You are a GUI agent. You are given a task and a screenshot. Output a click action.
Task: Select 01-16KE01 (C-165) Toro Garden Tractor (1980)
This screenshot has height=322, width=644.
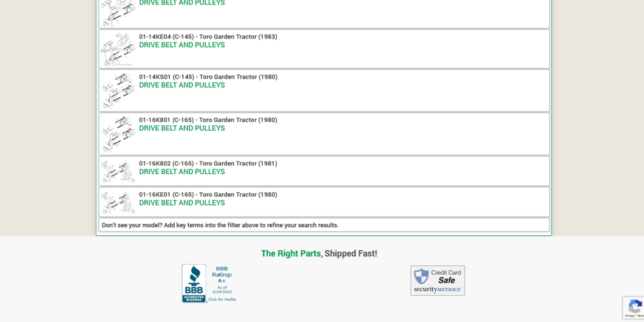coord(208,195)
